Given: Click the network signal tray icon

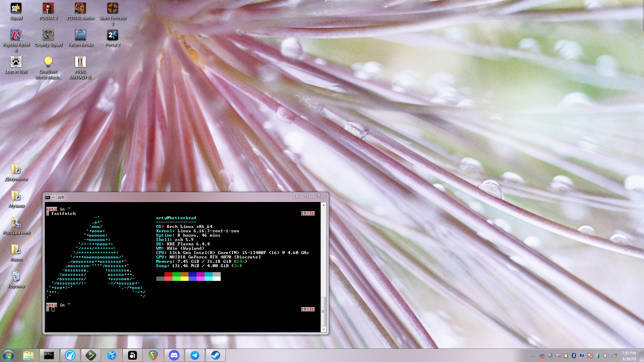Looking at the screenshot, I should point(614,356).
